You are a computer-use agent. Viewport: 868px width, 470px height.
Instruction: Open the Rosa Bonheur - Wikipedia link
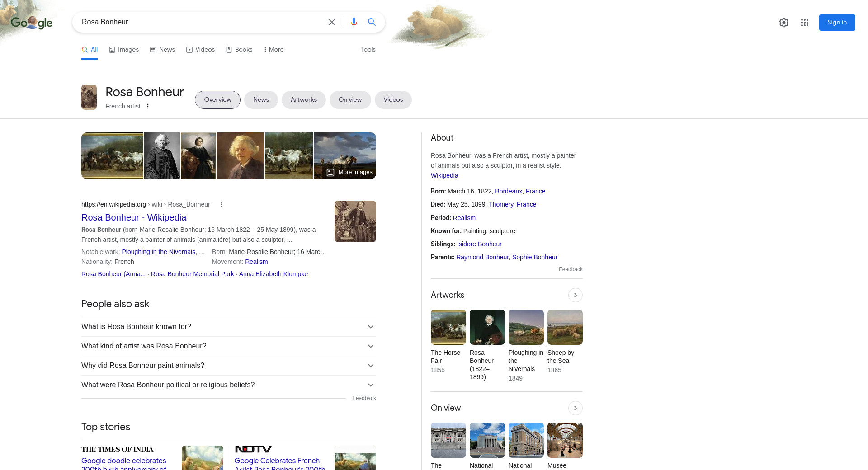click(x=134, y=217)
